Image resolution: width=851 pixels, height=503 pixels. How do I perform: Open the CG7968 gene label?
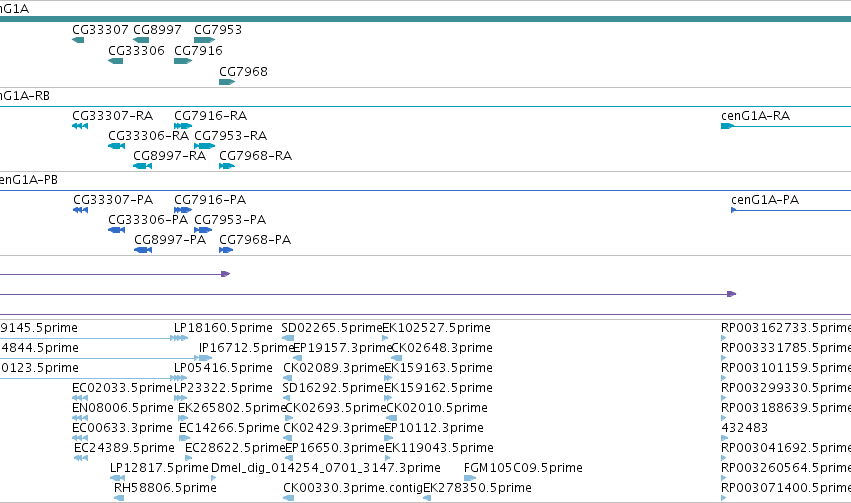pos(243,72)
